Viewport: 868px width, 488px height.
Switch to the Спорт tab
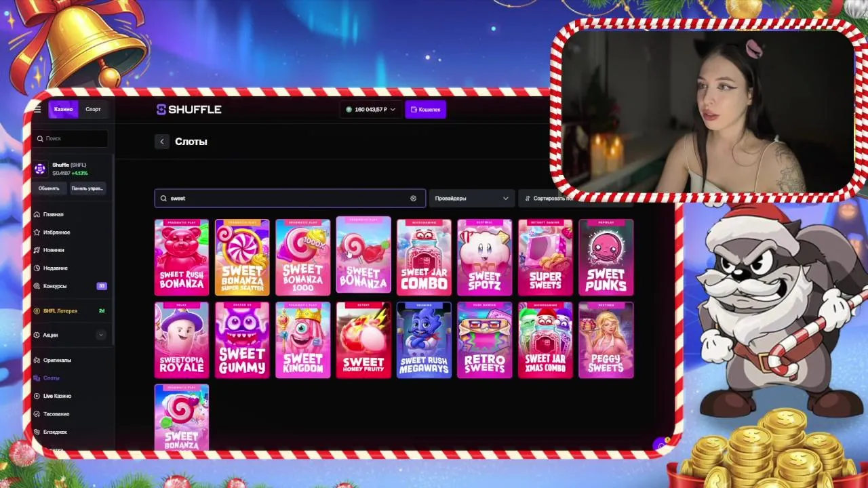tap(93, 109)
